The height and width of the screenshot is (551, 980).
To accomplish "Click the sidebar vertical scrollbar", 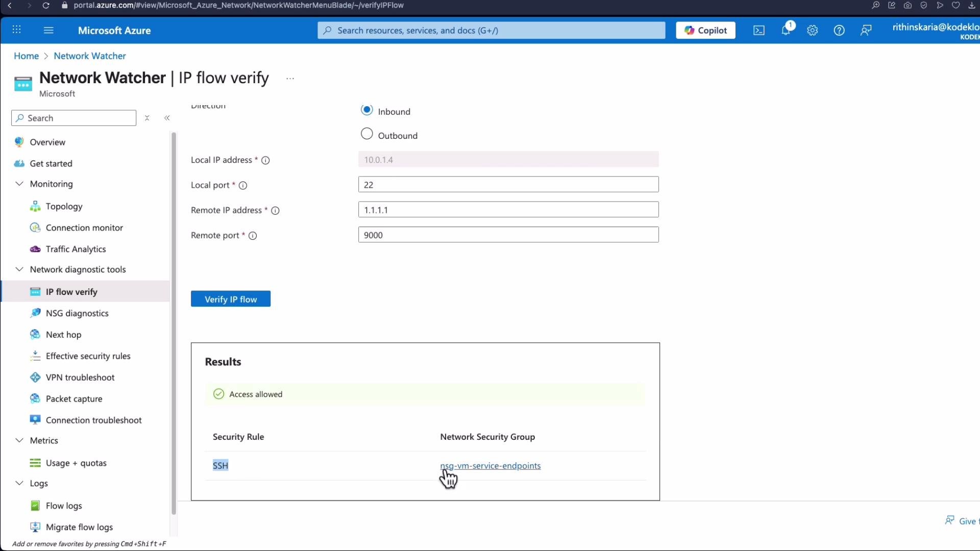I will click(x=174, y=323).
